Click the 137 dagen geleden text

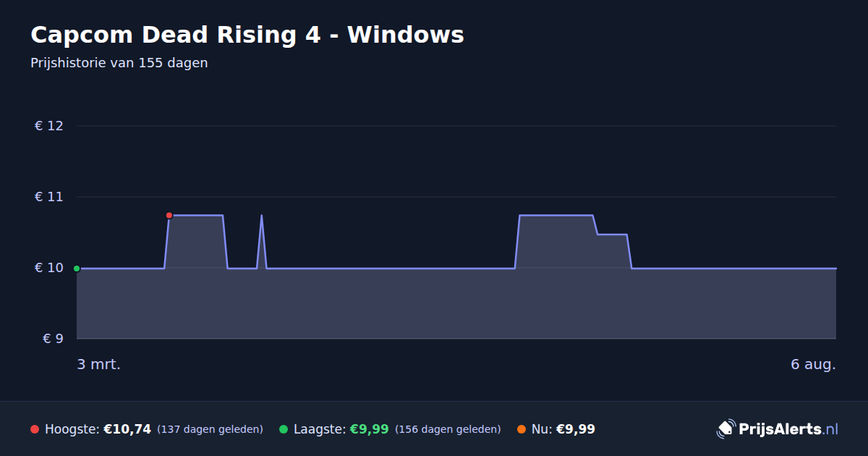(210, 429)
